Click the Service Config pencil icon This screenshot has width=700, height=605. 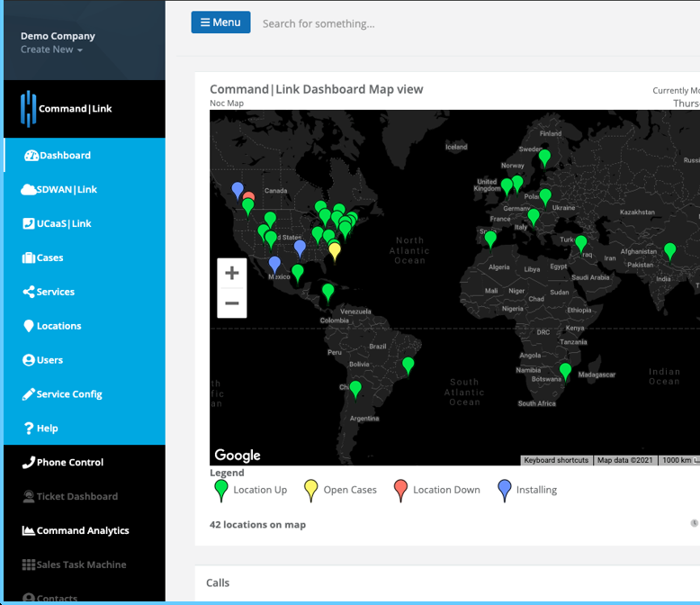29,394
